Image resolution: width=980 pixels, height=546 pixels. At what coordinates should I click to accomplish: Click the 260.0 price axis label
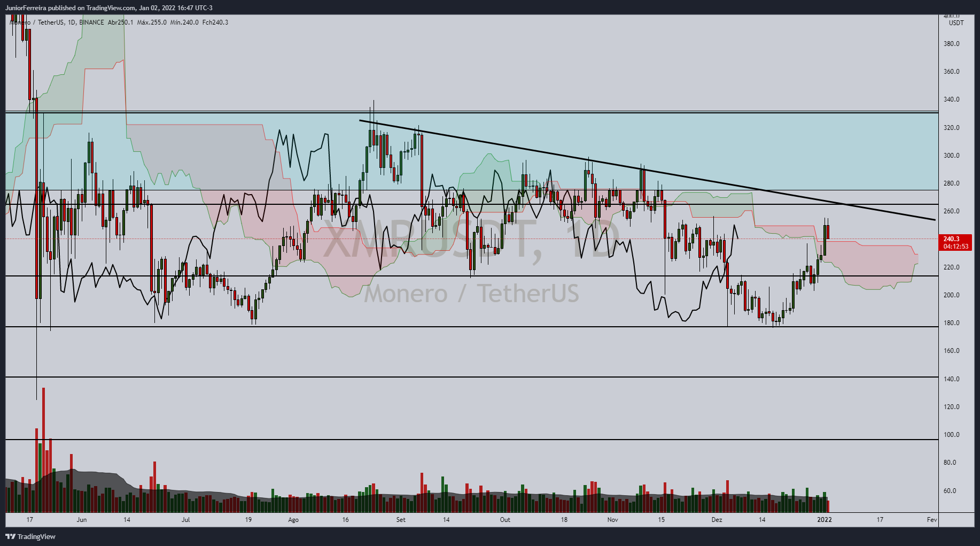(952, 211)
